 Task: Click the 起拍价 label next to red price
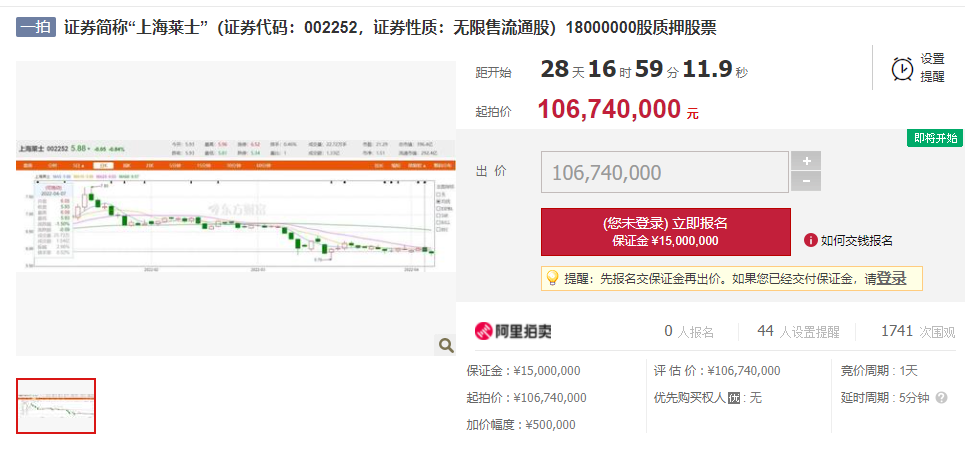coord(494,112)
